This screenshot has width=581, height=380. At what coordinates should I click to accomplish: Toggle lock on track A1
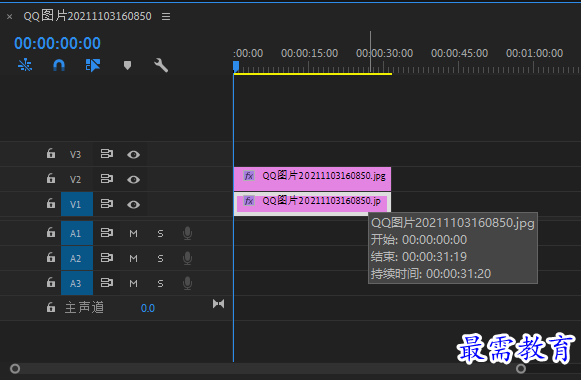51,232
